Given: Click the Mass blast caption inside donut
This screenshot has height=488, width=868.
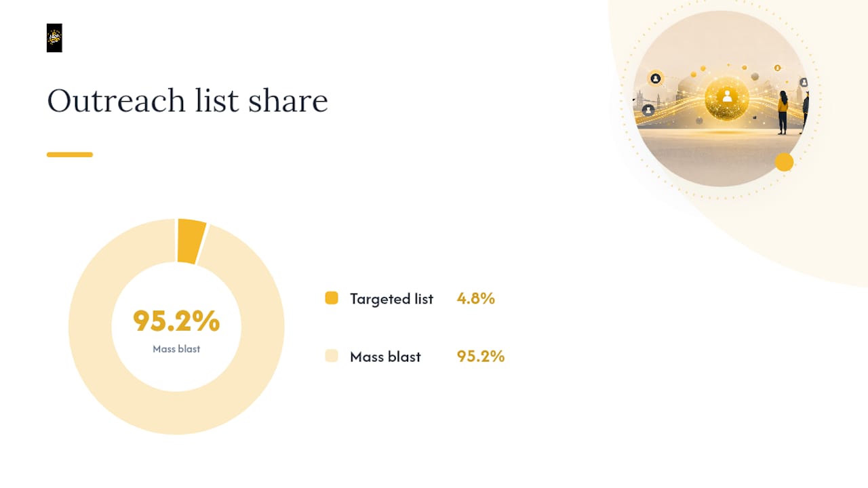Looking at the screenshot, I should (176, 349).
